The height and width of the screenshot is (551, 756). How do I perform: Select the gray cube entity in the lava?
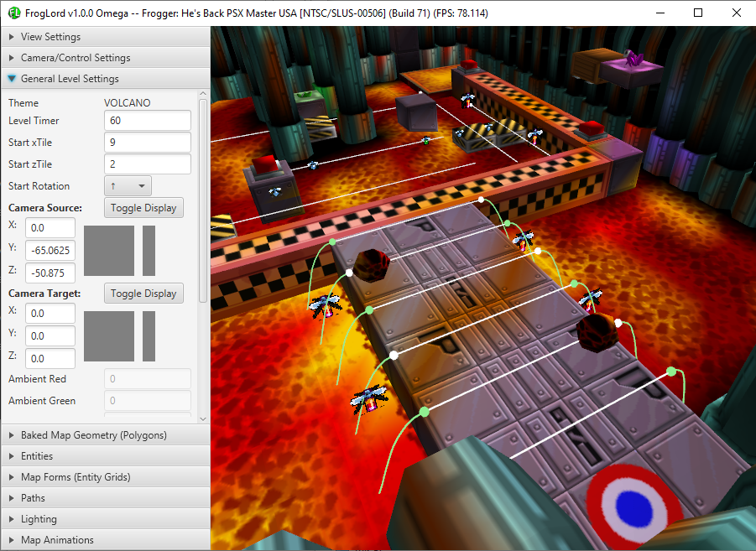pos(416,112)
